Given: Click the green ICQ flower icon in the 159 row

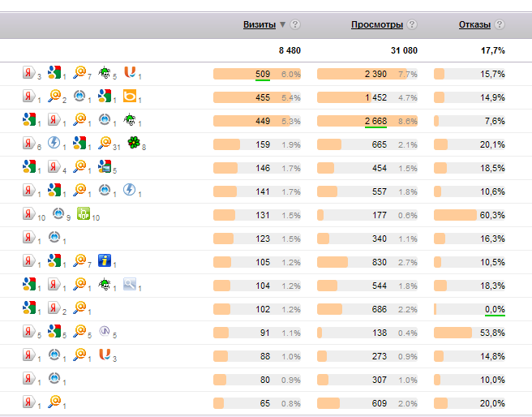Looking at the screenshot, I should point(134,143).
